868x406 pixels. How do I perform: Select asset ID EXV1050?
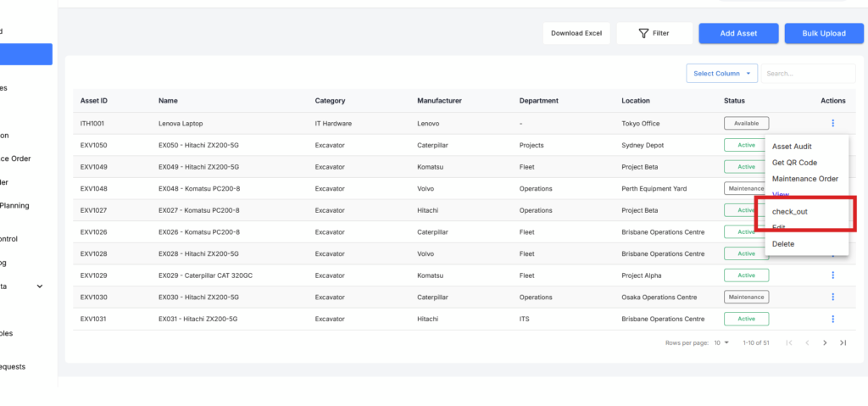(93, 145)
